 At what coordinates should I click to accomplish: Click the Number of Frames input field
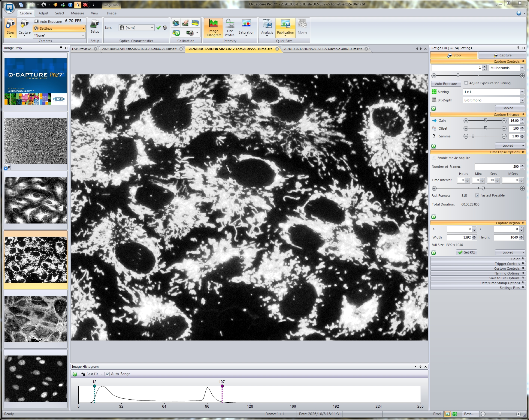[497, 166]
